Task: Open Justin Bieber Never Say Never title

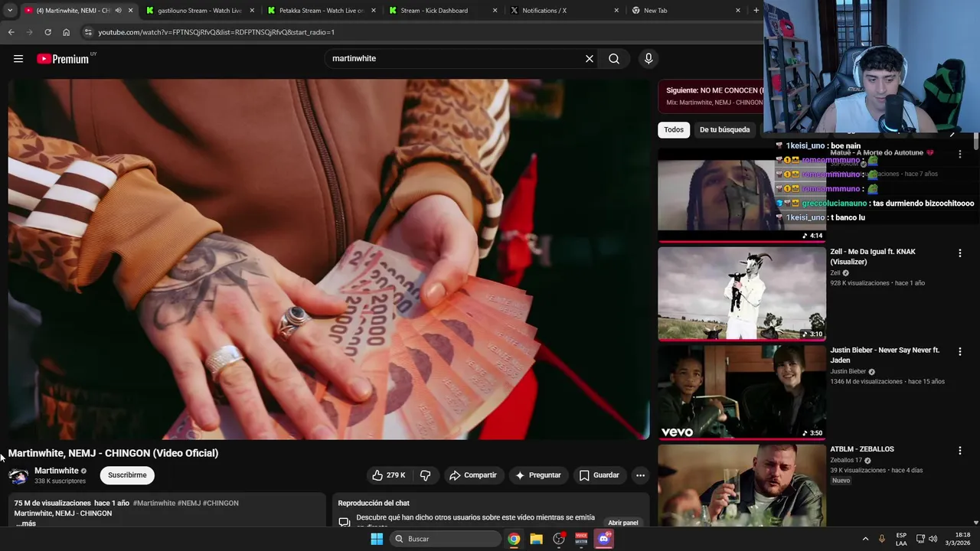Action: click(885, 355)
